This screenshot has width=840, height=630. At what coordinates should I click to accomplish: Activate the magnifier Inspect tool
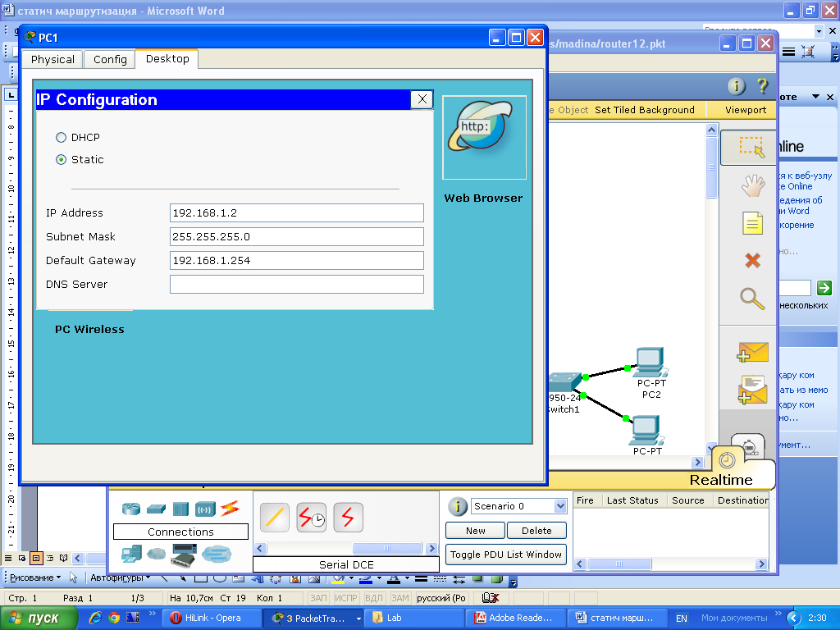tap(752, 299)
